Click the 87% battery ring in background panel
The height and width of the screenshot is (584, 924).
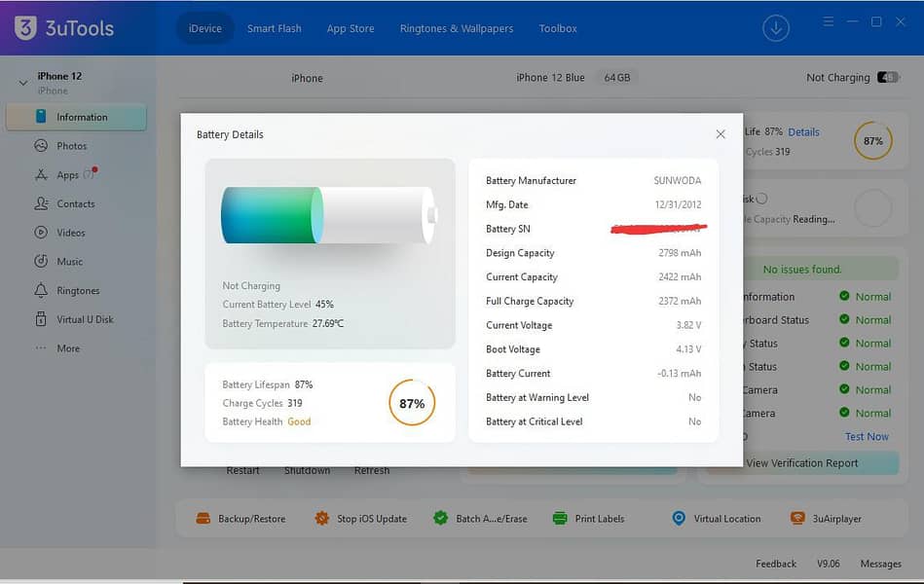872,141
